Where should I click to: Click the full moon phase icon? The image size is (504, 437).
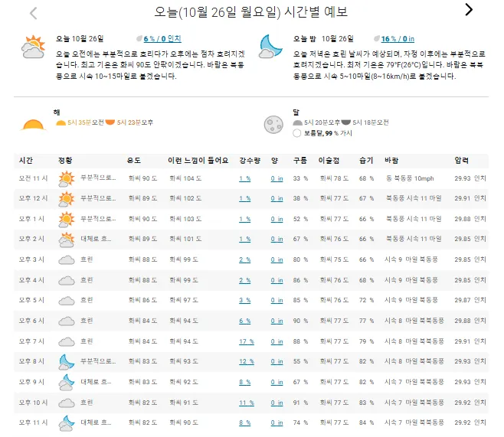(x=273, y=124)
